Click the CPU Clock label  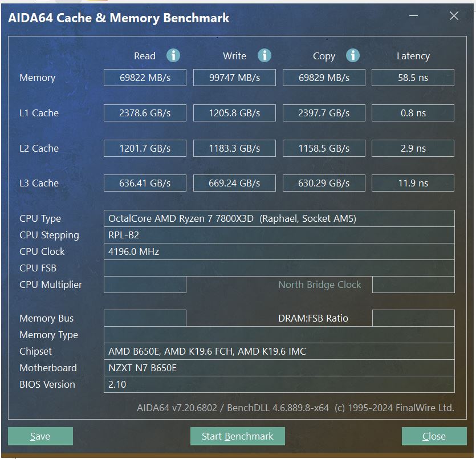click(x=42, y=251)
